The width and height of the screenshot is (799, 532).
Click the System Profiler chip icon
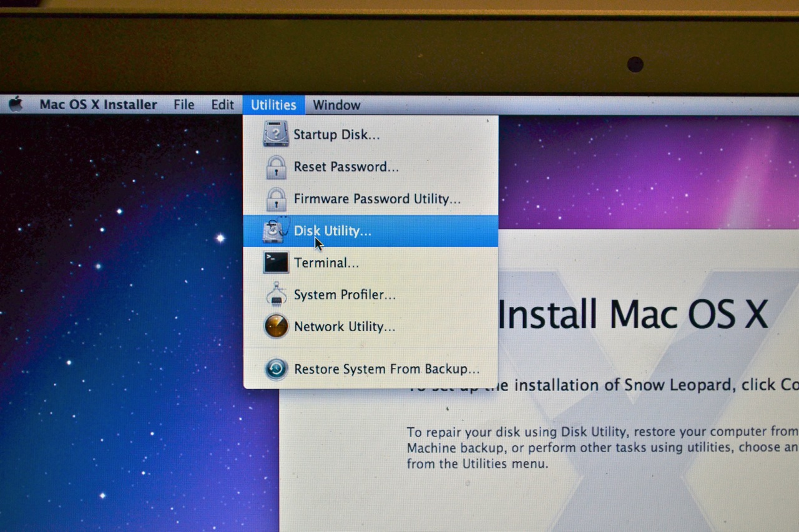[276, 294]
